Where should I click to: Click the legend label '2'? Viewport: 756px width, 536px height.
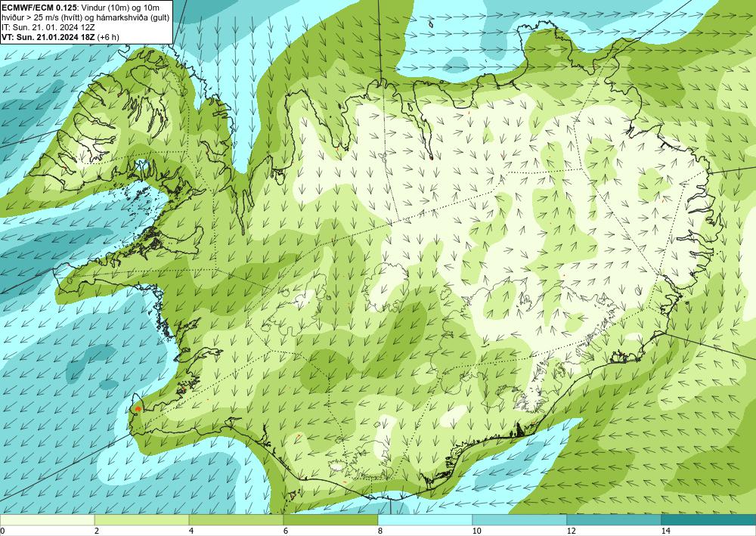pyautogui.click(x=97, y=531)
